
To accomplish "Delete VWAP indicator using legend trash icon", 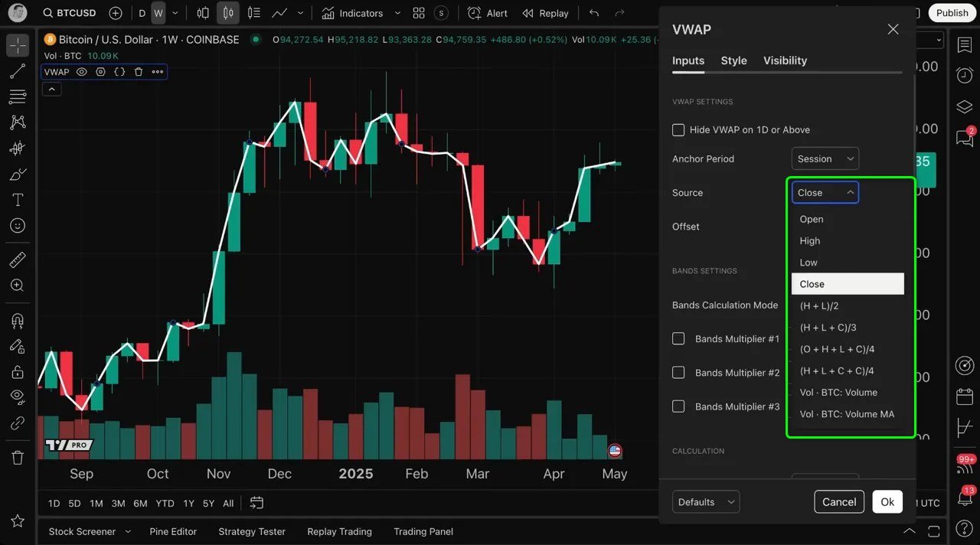I will pos(139,72).
